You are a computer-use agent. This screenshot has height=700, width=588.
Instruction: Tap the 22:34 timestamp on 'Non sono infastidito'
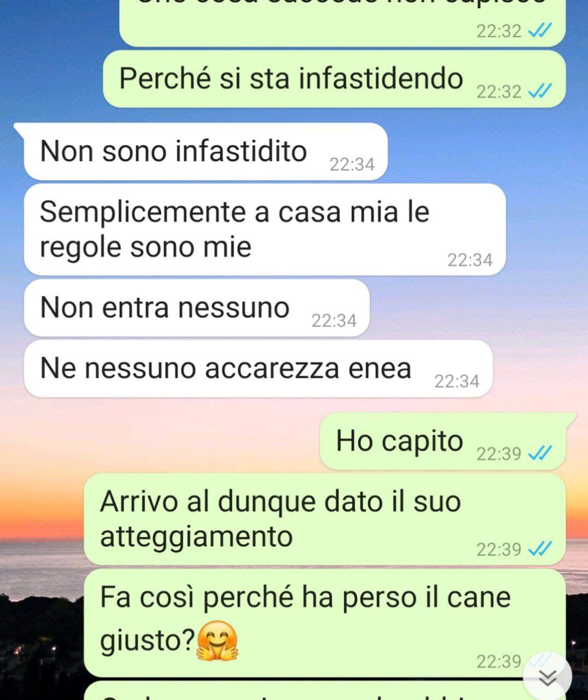pos(352,164)
